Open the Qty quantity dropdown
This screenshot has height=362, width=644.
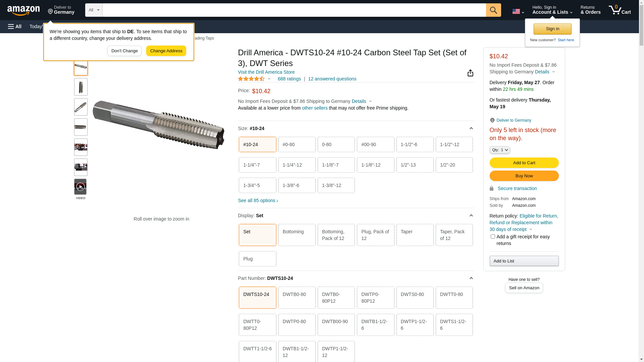(499, 150)
